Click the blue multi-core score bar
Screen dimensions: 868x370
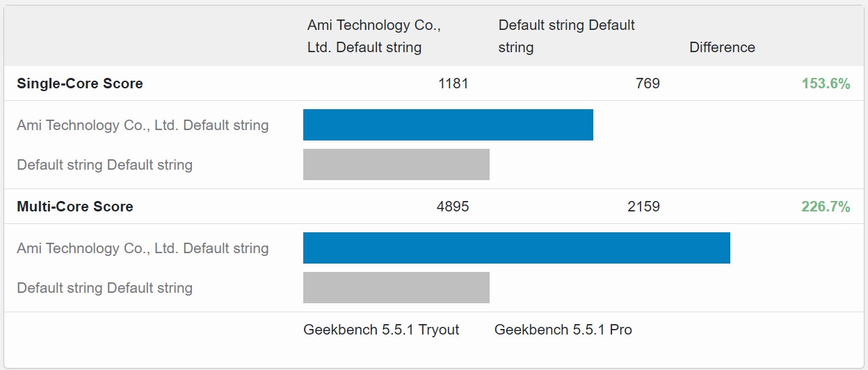[516, 248]
